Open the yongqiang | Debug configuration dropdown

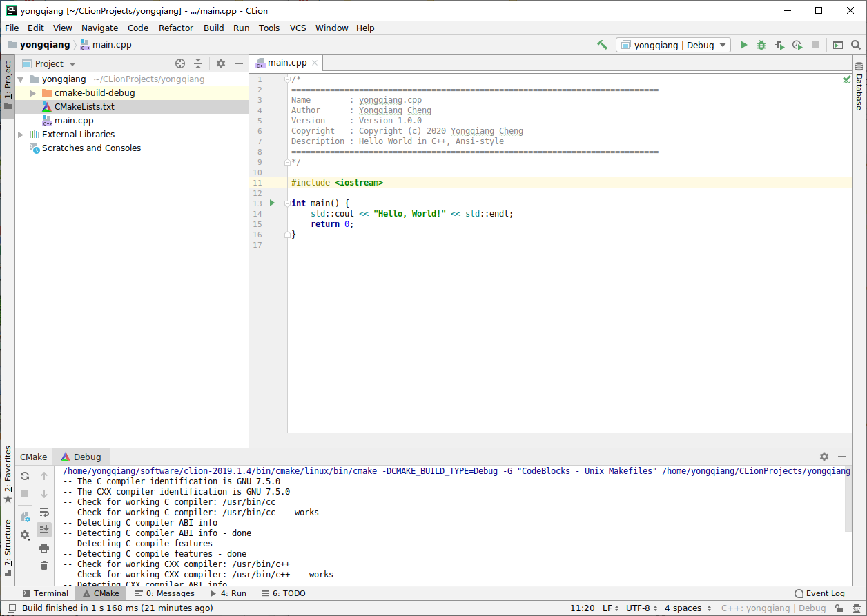(673, 44)
